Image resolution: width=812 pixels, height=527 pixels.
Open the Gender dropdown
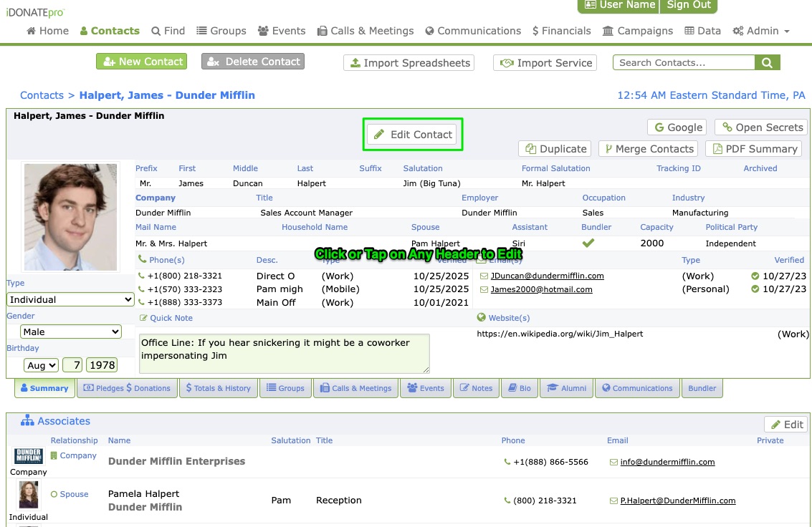70,332
